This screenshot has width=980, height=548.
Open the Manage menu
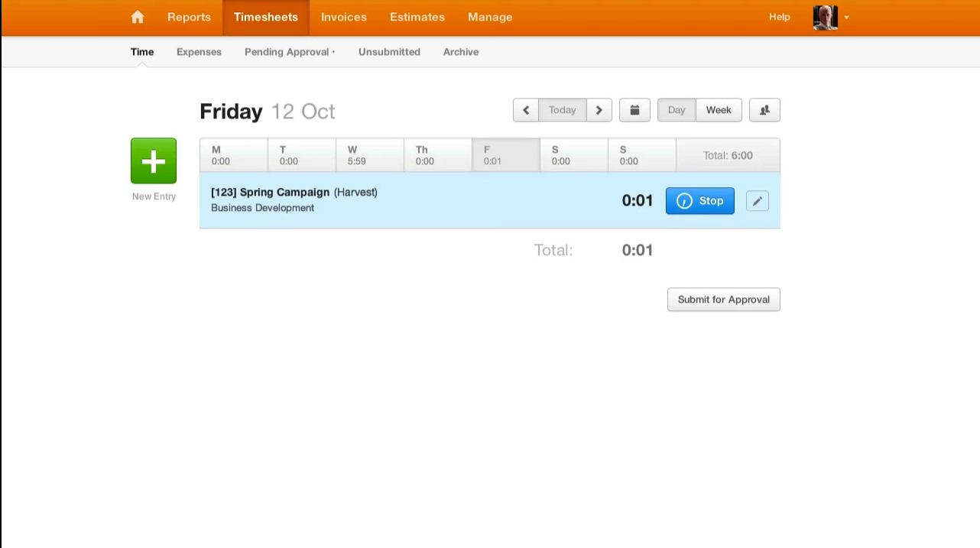tap(490, 17)
